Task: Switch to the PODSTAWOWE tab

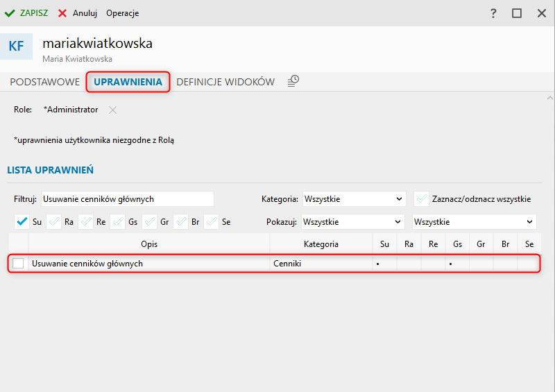Action: point(45,82)
